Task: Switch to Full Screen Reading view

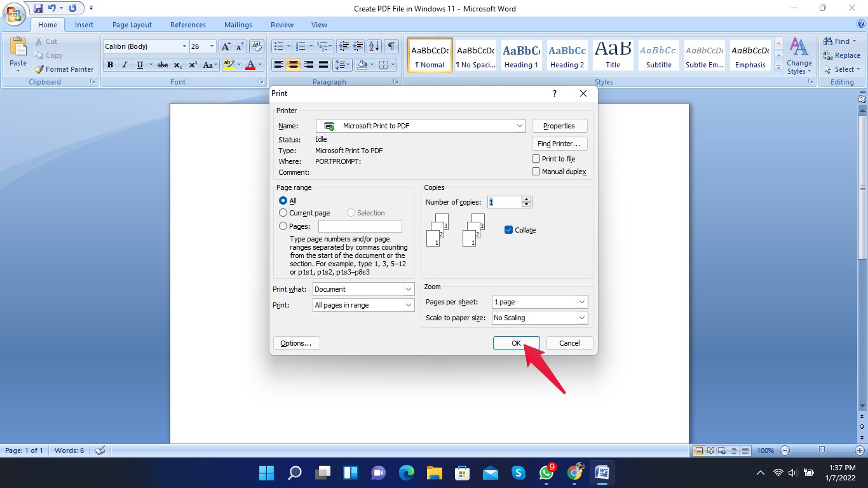Action: click(710, 451)
